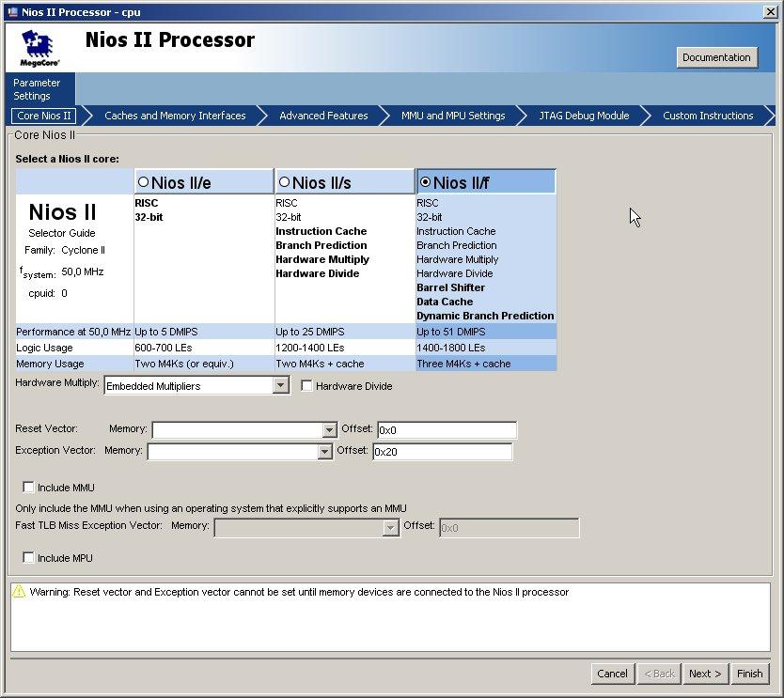784x698 pixels.
Task: Click the reset vector warning message text
Action: click(299, 592)
